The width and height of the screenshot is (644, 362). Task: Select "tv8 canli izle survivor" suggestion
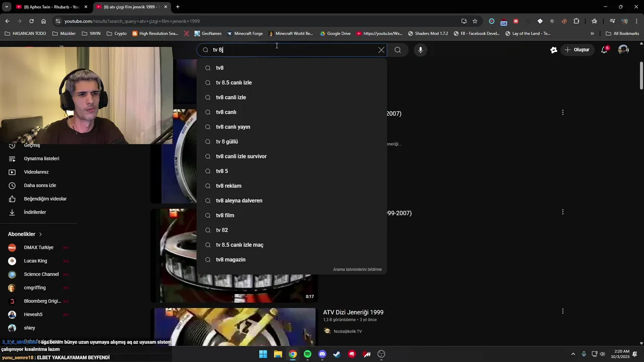tap(292, 156)
